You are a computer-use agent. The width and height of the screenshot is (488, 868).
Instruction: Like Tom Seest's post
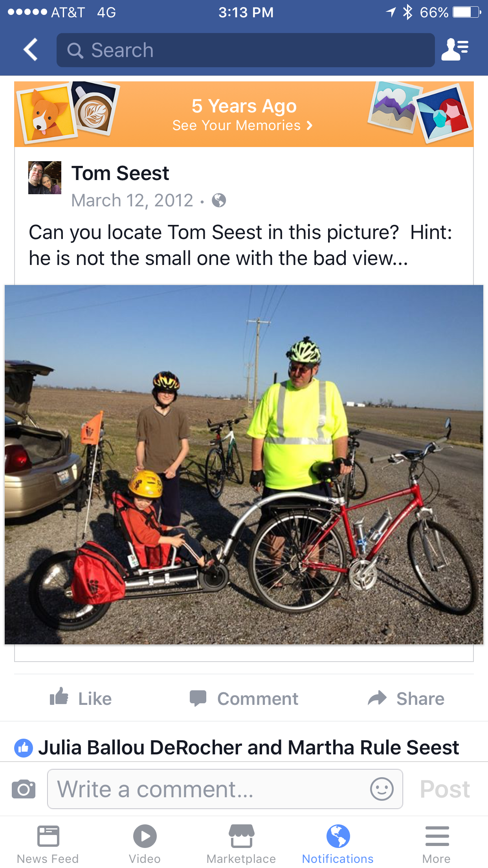point(81,698)
